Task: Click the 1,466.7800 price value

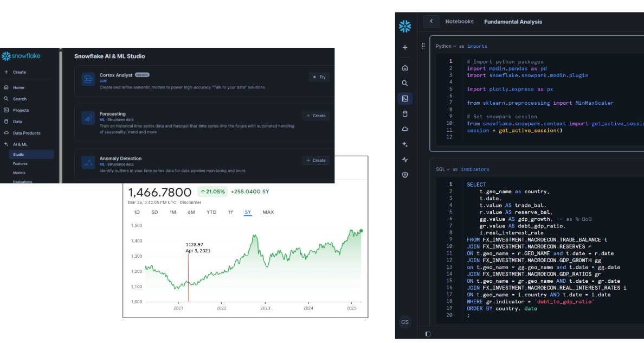Action: point(160,192)
